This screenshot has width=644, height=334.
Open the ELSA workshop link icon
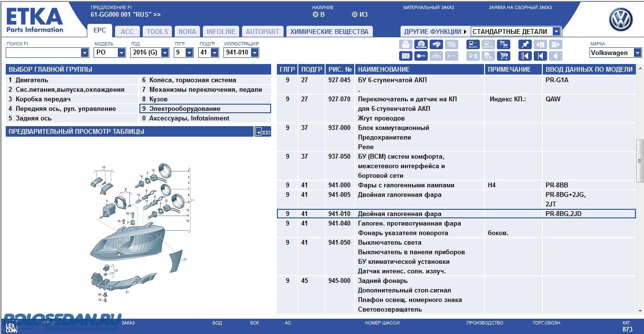(x=473, y=44)
